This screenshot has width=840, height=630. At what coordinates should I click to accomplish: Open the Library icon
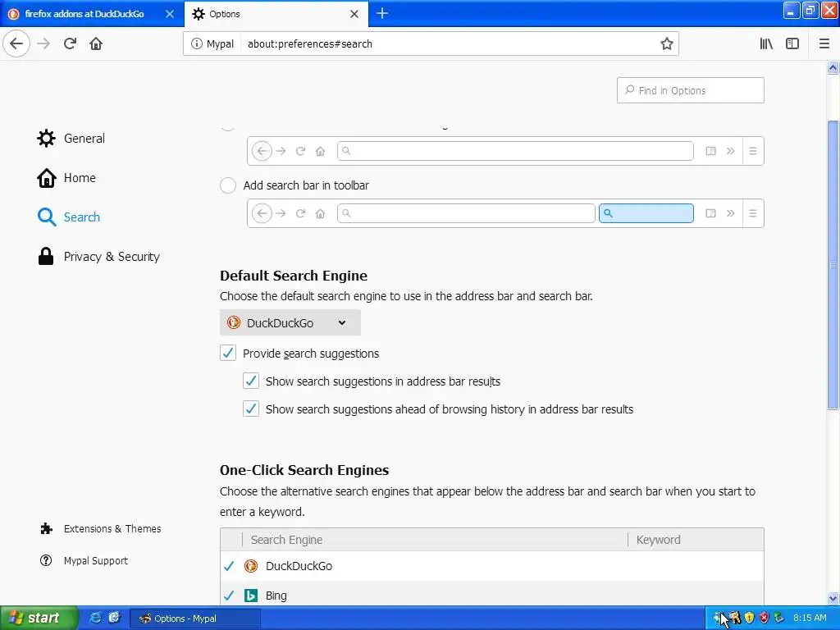(x=766, y=43)
